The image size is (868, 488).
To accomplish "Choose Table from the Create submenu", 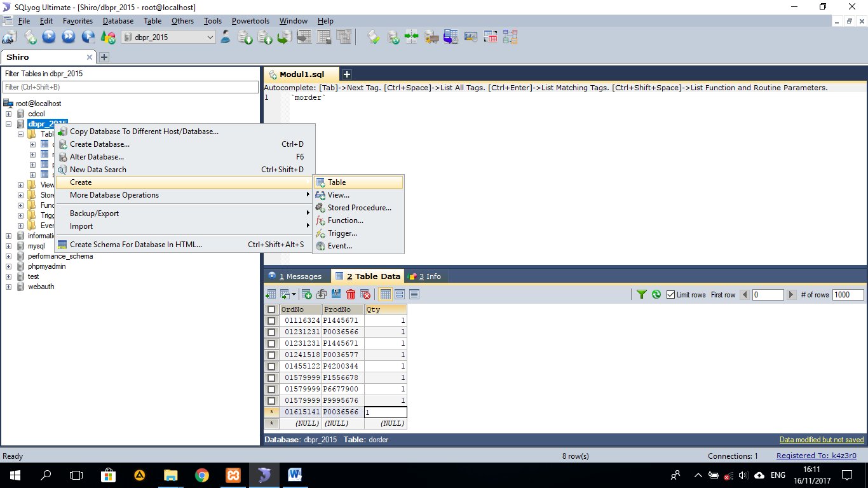I will click(x=358, y=182).
